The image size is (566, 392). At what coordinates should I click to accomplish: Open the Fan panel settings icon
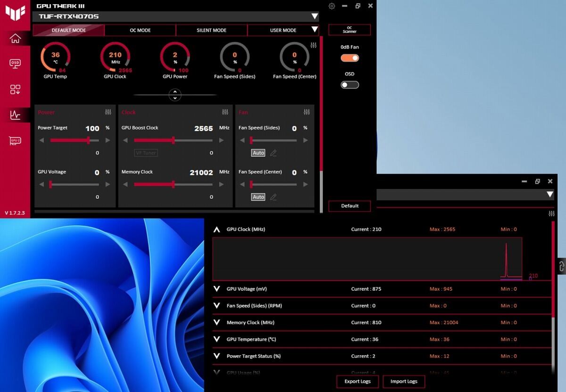point(307,112)
